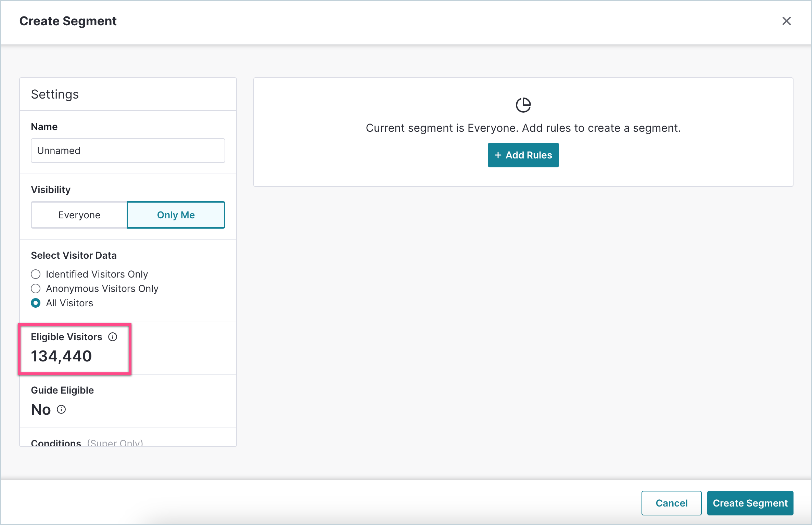The image size is (812, 525).
Task: Click the Select Visitor Data label
Action: pos(74,255)
